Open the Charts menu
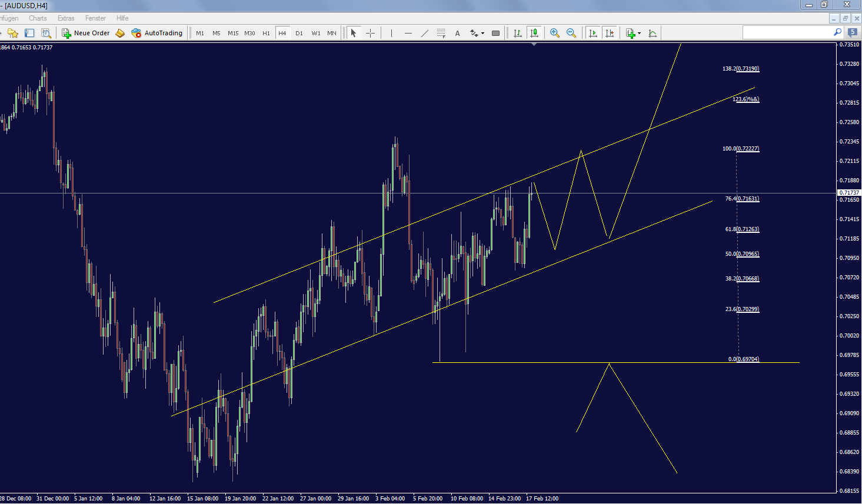This screenshot has width=862, height=504. coord(38,18)
